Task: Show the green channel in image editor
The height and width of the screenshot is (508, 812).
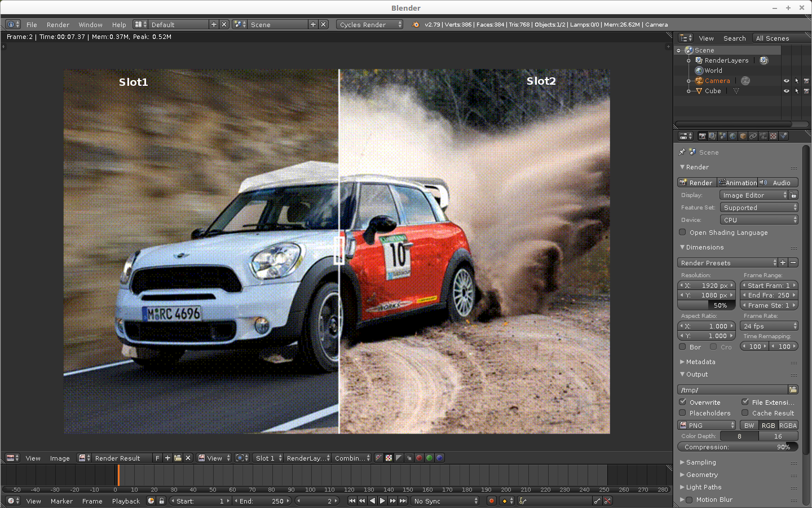Action: [x=429, y=458]
